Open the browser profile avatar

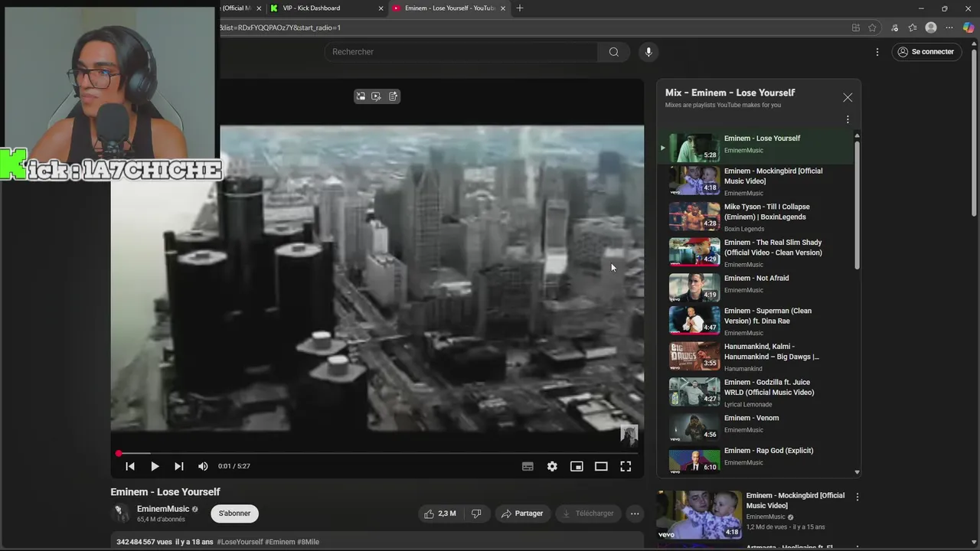tap(931, 28)
